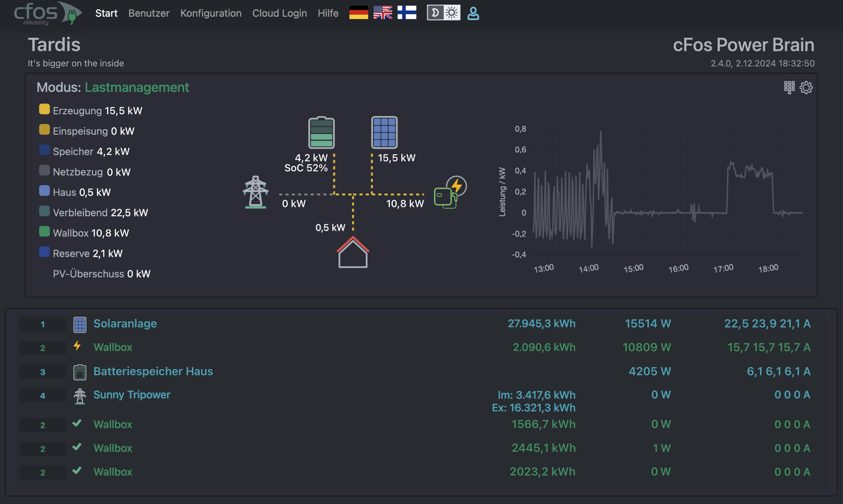The image size is (843, 504).
Task: Select the Batteriespeicher Haus battery icon
Action: tap(80, 372)
